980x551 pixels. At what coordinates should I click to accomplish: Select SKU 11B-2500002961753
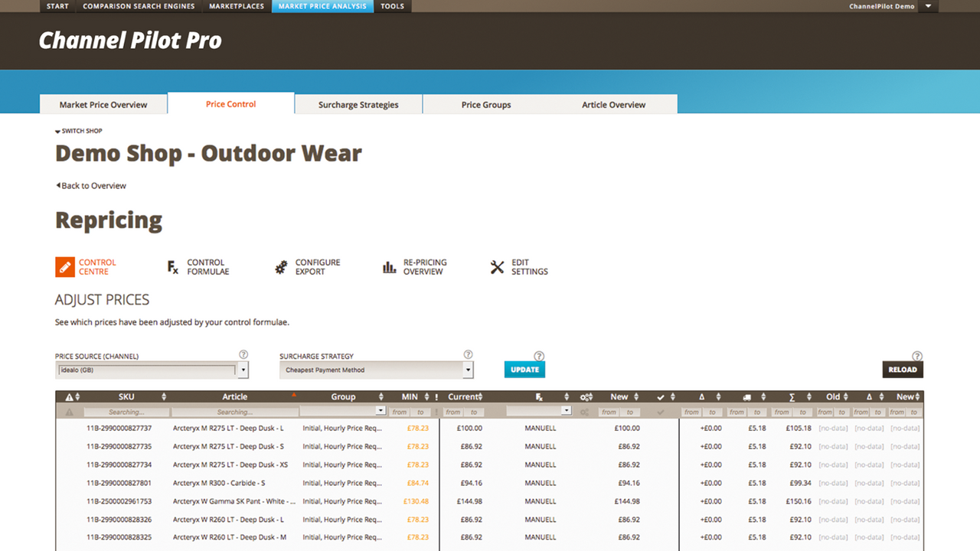pos(119,501)
